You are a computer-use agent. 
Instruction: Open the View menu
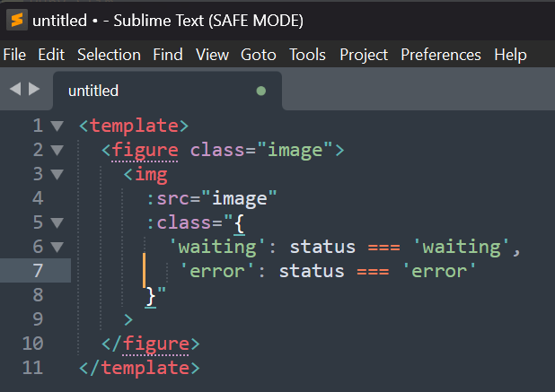212,55
